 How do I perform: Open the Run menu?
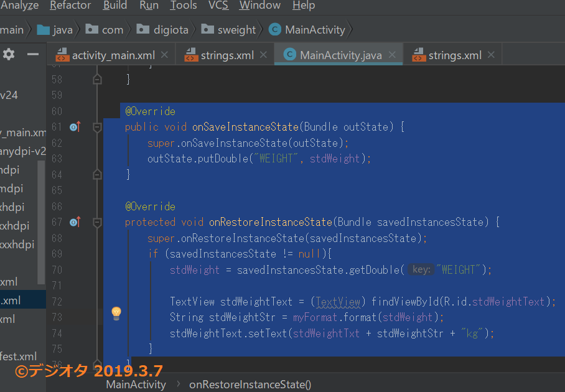point(149,5)
